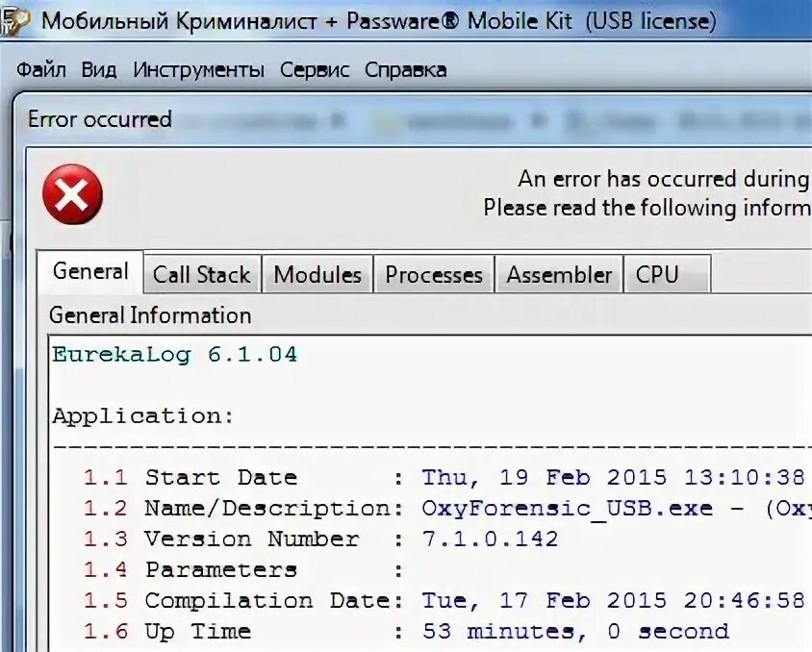812x652 pixels.
Task: Switch to the CPU tab
Action: 667,274
